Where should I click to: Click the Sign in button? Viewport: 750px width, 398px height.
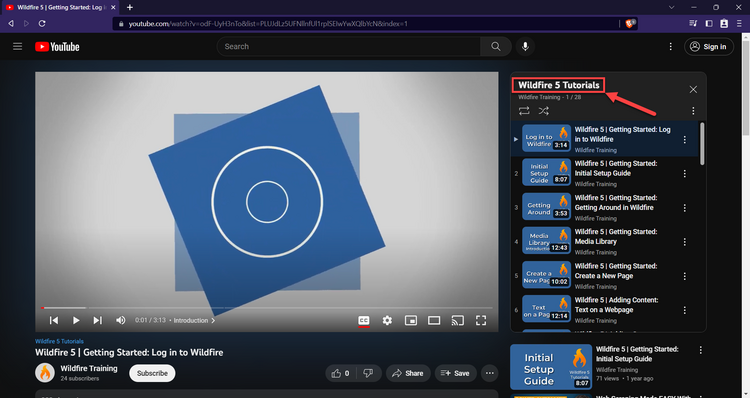coord(708,46)
